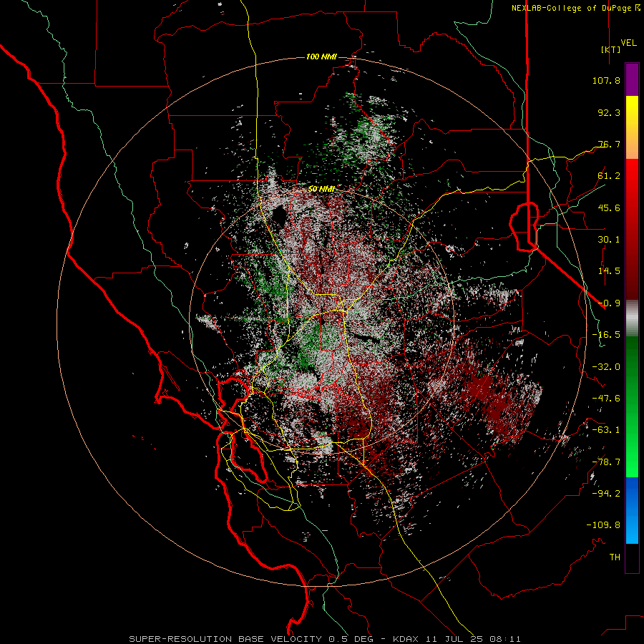The width and height of the screenshot is (644, 644).
Task: Click the 76.7 legend value
Action: (x=609, y=144)
